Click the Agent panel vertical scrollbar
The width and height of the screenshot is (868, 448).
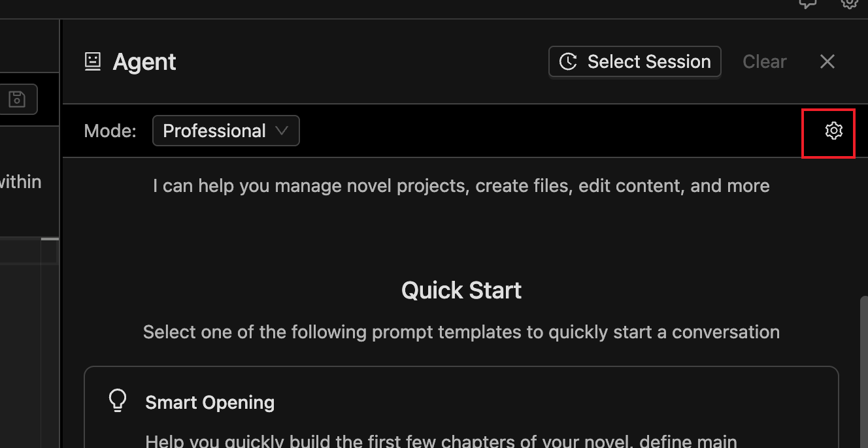[864, 366]
